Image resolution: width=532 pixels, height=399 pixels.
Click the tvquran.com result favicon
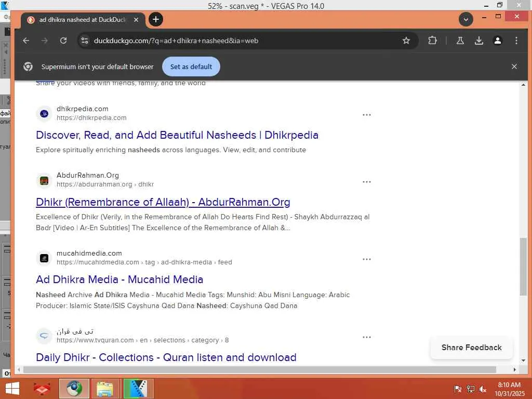[x=44, y=336]
